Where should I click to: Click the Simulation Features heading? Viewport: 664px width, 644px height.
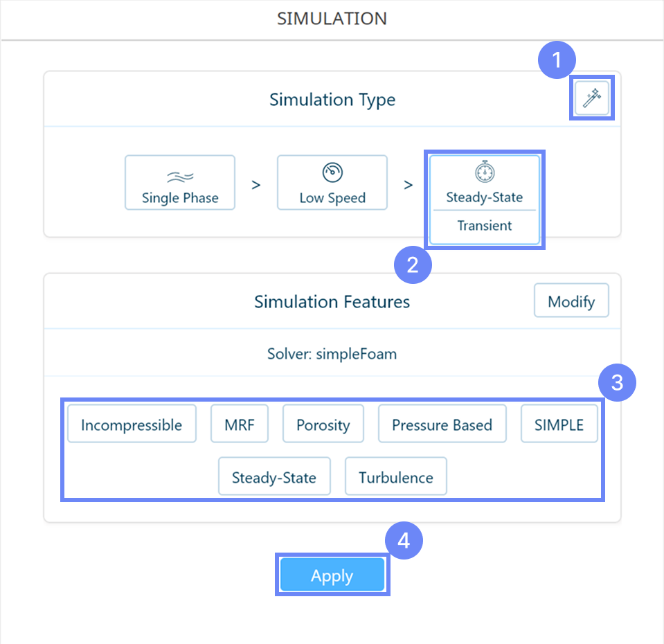(332, 302)
